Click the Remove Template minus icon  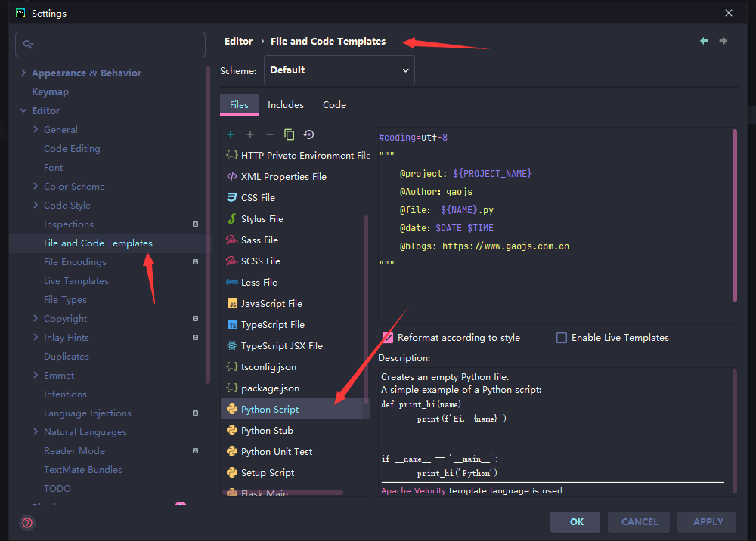pyautogui.click(x=270, y=135)
